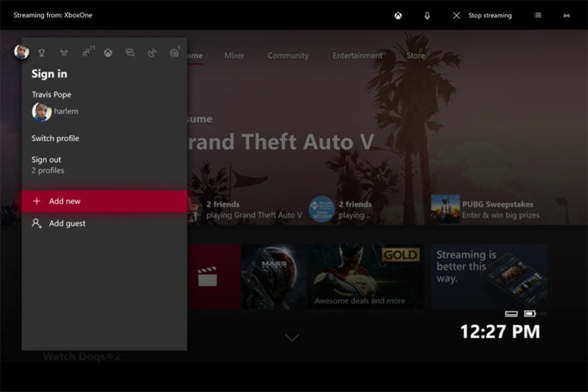Select Add new profile entry
Viewport: 588px width, 392px height.
pos(104,201)
